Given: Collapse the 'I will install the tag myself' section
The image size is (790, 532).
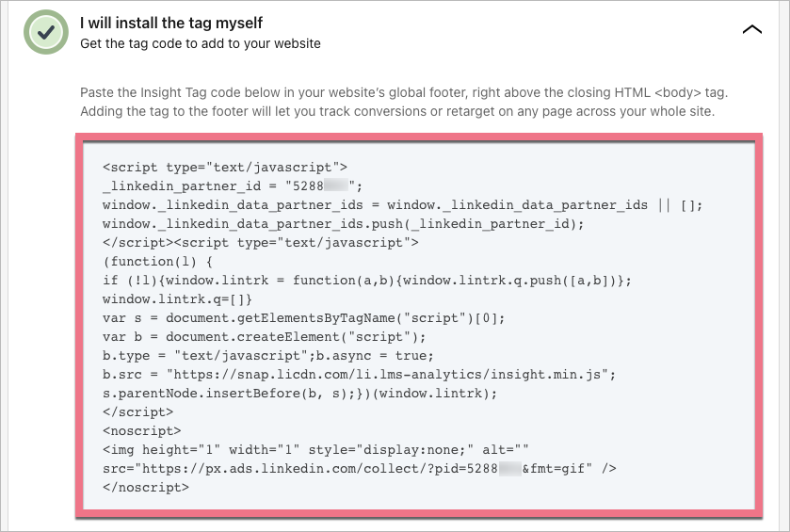Looking at the screenshot, I should coord(751,30).
